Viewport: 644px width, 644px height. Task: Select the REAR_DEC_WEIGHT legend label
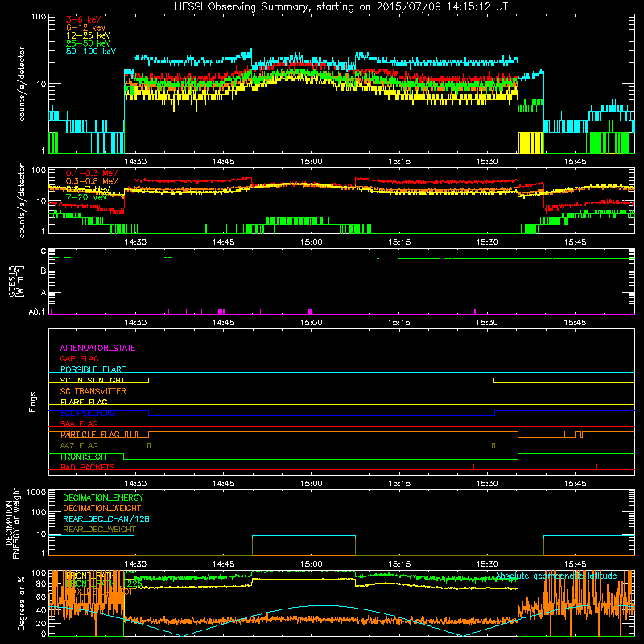tap(99, 530)
